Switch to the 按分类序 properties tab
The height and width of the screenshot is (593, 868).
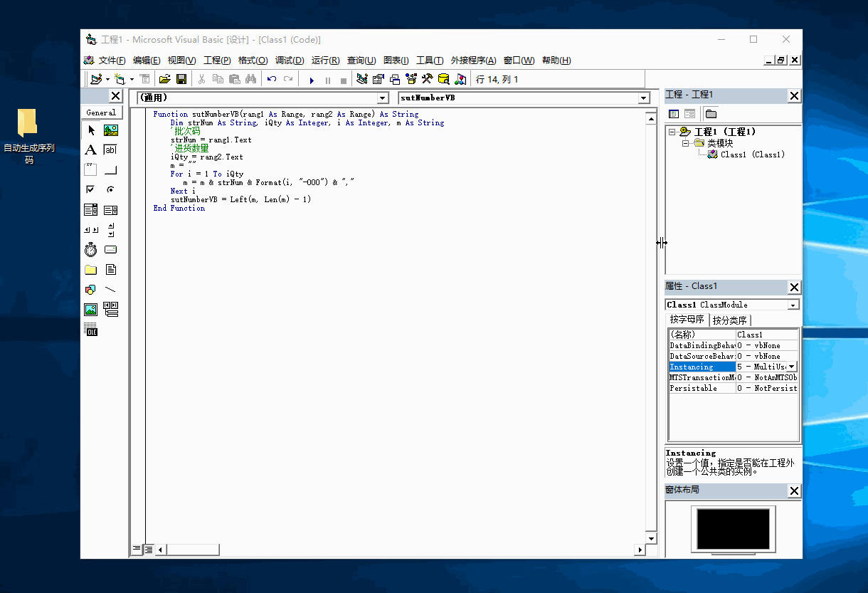coord(729,320)
